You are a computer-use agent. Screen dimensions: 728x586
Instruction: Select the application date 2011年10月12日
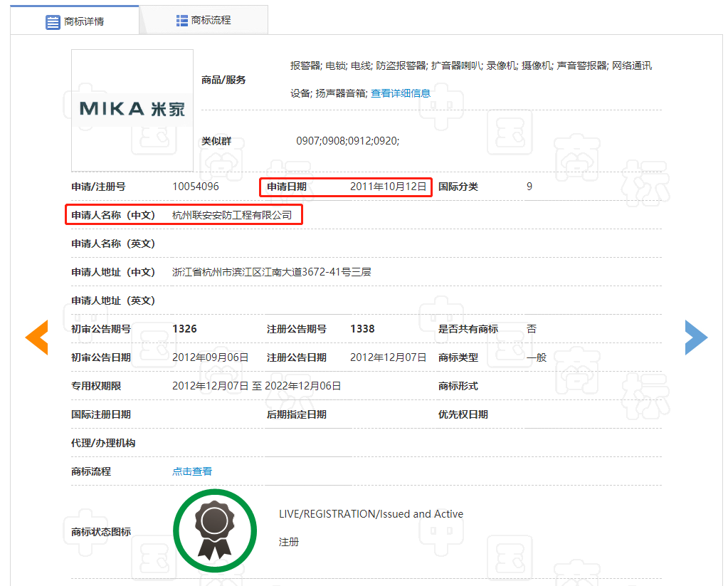coord(388,187)
